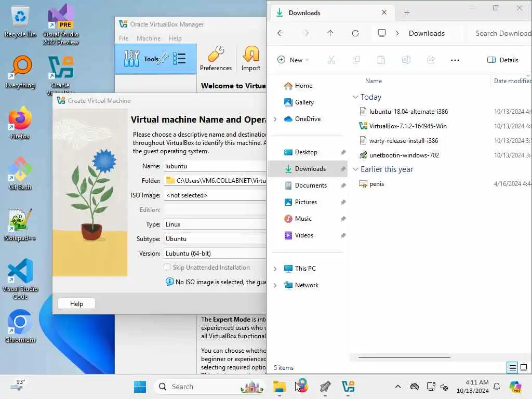
Task: Open Visual Studio 2022 Preview desktop icon
Action: (x=61, y=24)
